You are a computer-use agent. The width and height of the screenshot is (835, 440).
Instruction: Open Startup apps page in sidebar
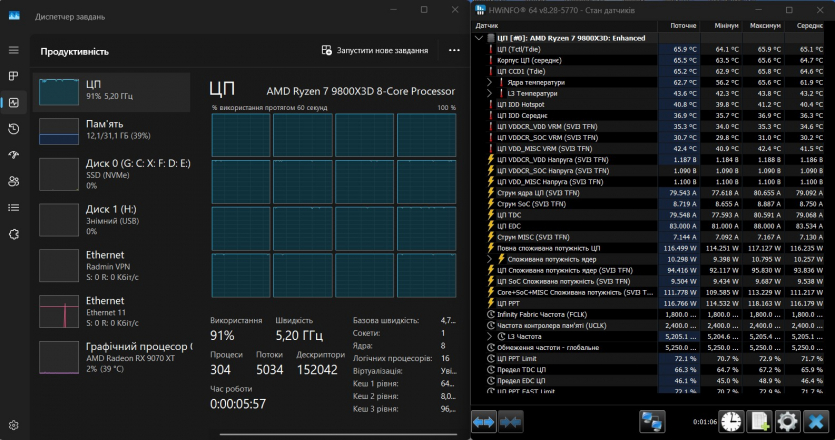coord(13,155)
